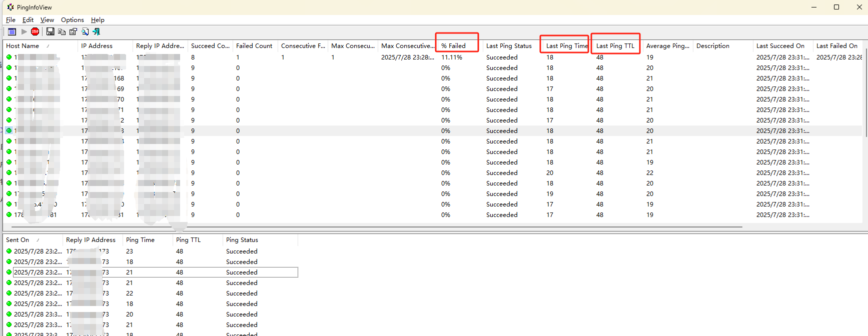Click the Find magnifier toolbar icon

click(85, 32)
